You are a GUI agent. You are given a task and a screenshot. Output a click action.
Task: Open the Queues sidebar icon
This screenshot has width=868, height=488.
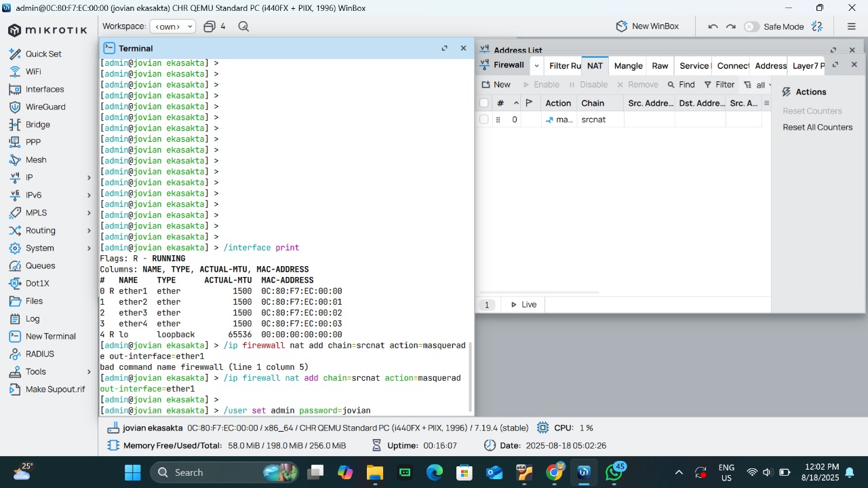[15, 266]
